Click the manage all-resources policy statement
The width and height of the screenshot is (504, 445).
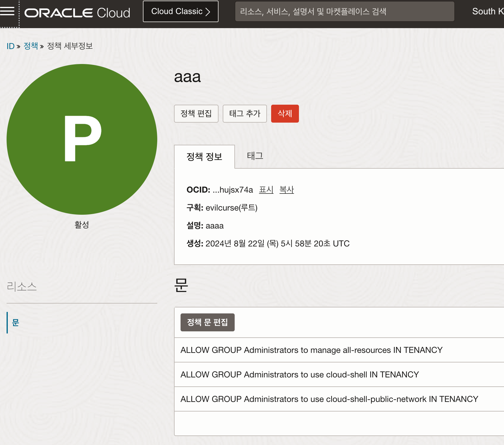[x=311, y=350]
